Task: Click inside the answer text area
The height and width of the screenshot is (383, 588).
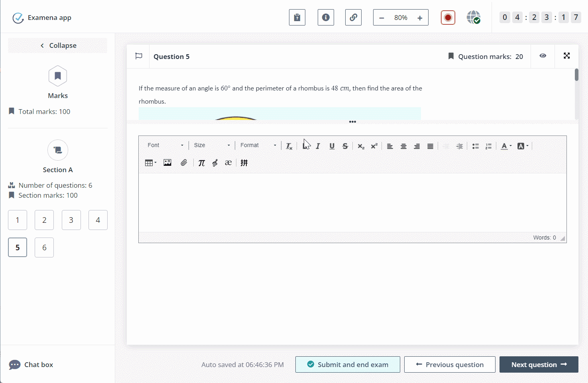Action: [352, 202]
